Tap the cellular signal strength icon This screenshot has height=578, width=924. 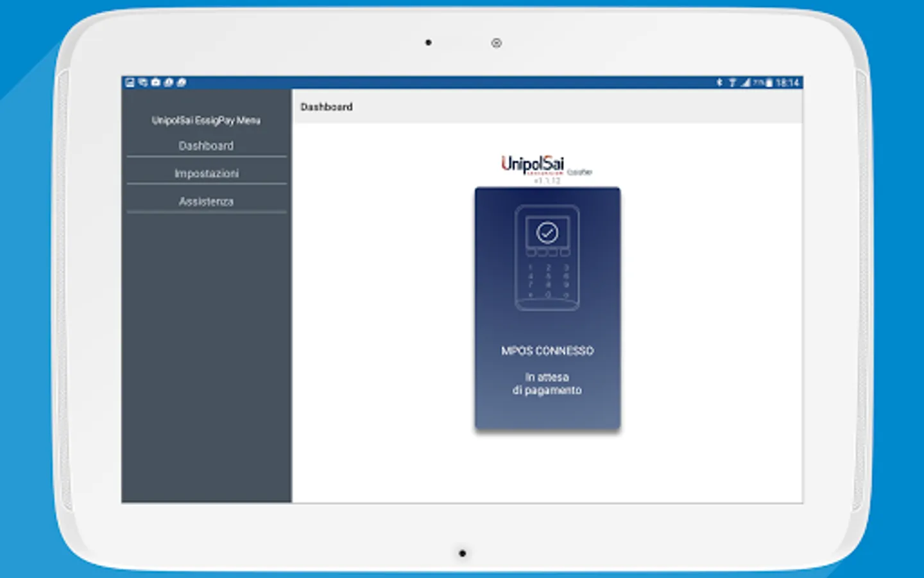(746, 82)
